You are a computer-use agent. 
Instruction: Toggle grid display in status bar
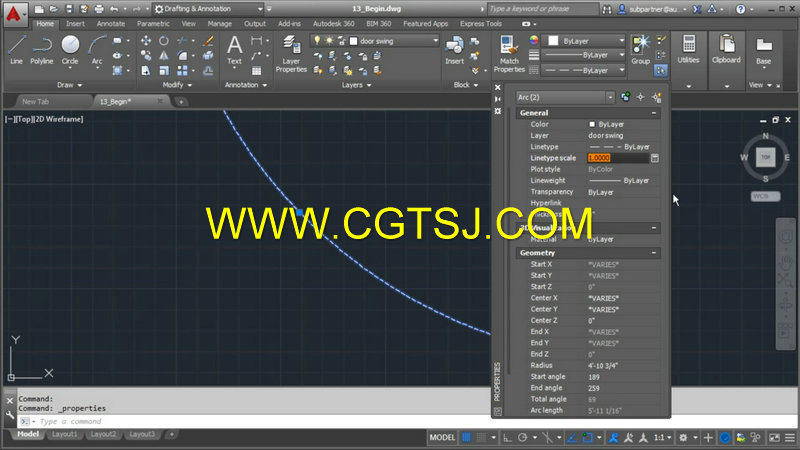click(x=466, y=437)
